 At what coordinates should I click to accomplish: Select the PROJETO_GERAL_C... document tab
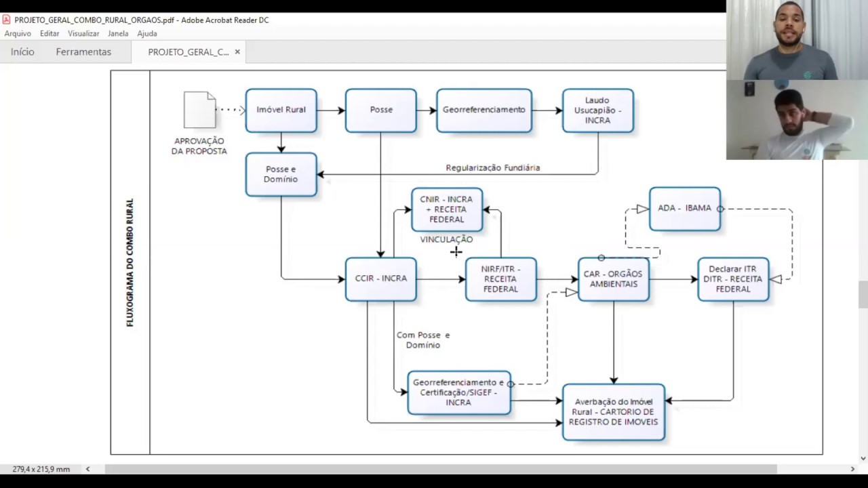(188, 52)
